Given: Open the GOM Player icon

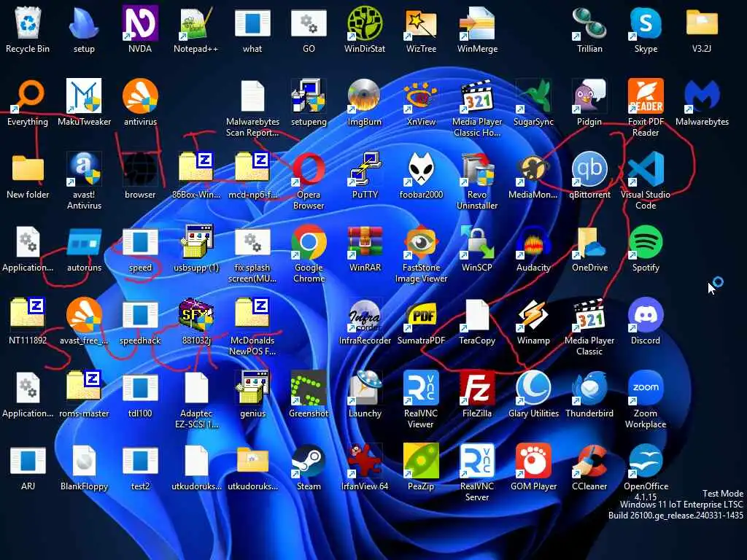Looking at the screenshot, I should coord(533,461).
